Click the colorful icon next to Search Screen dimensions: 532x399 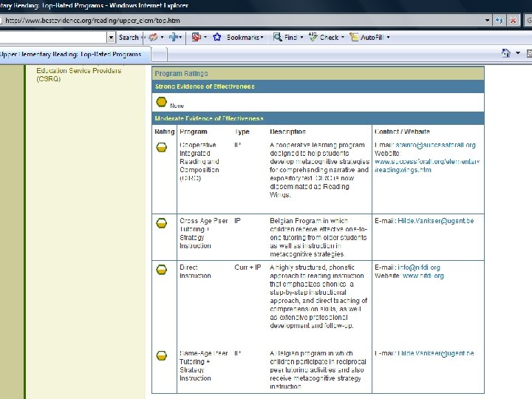coord(154,38)
